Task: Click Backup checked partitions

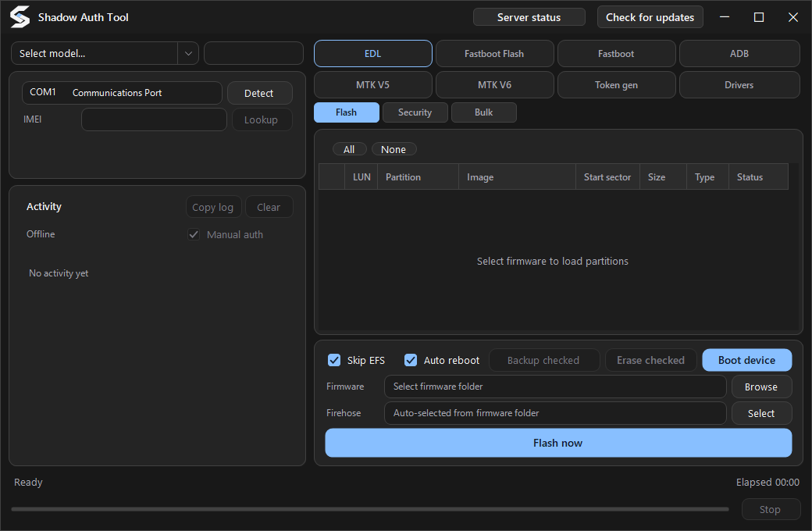Action: pos(543,360)
